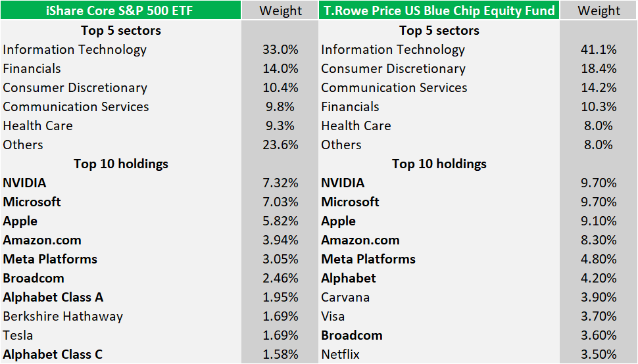Click the 2.46% Broadcom weight cell
This screenshot has width=638, height=364.
click(280, 278)
